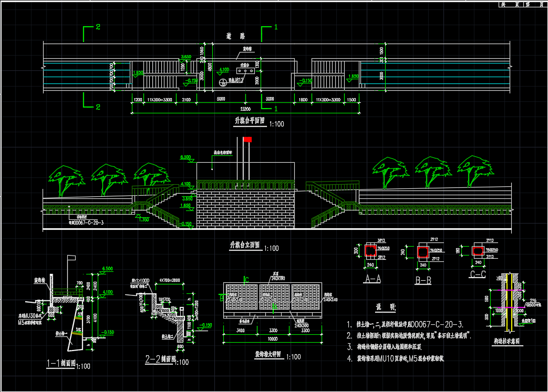The height and width of the screenshot is (392, 548).
Task: Select the 1:100 scale beside 升旗台平面图
Action: (x=276, y=124)
